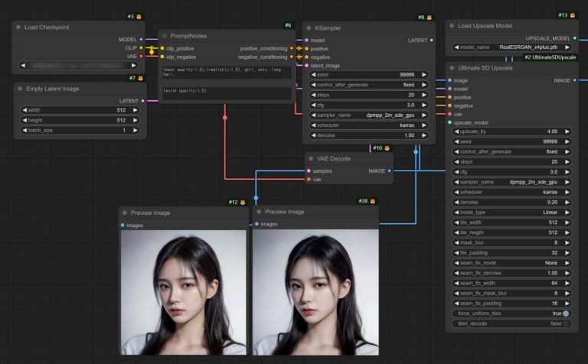Click the fox badge beside #13
Screen dimensions: 588x364
572,15
